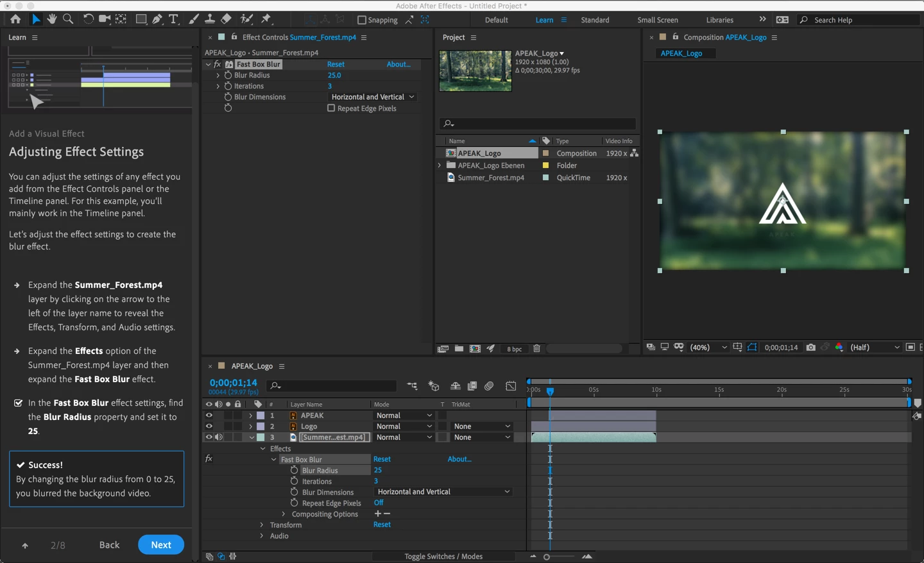Check Repeat Edge Pixels in Effect Controls
Screen dimensions: 924x563
click(x=331, y=108)
